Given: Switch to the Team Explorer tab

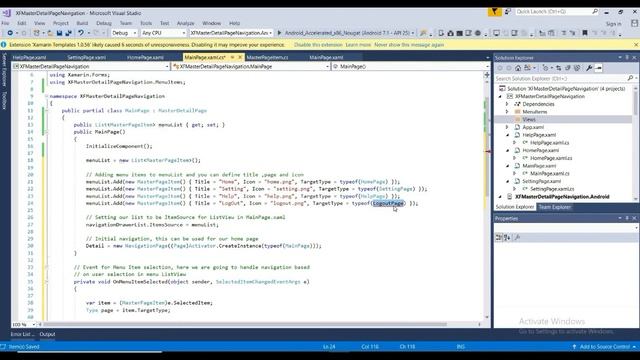Looking at the screenshot, I should (555, 207).
